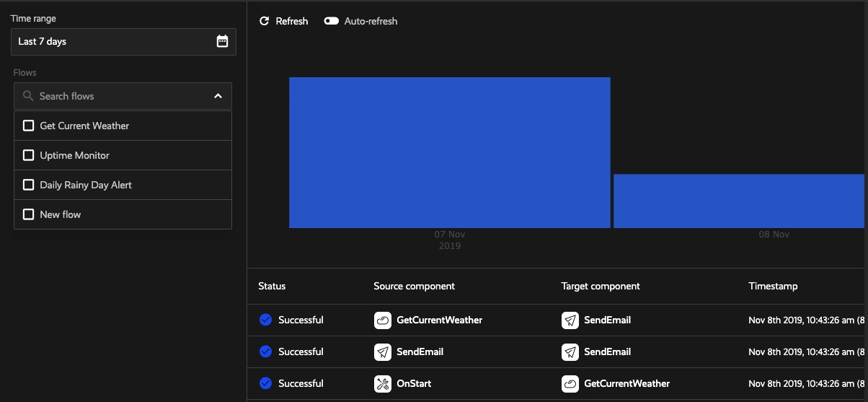Check the Uptime Monitor flow checkbox
The image size is (868, 402).
[x=29, y=155]
